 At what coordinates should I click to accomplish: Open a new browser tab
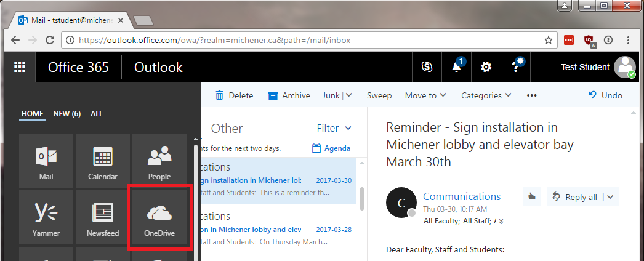143,20
